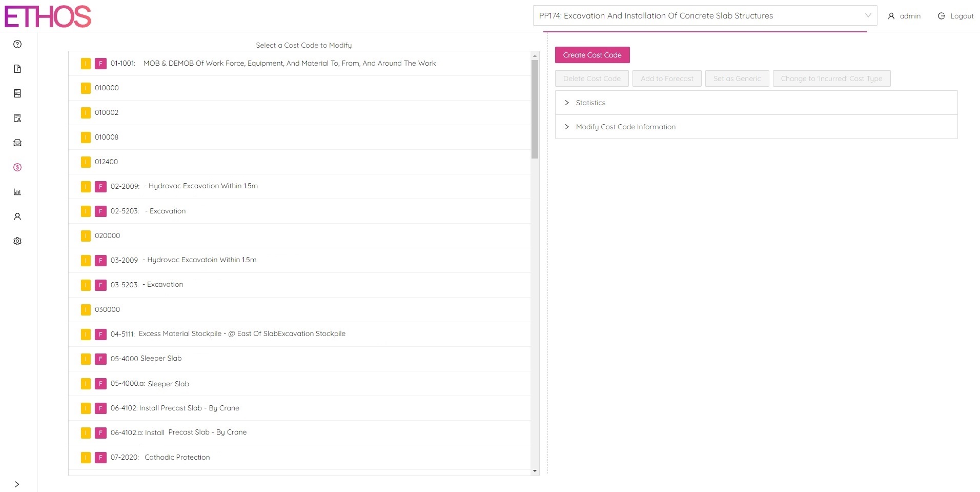The image size is (980, 492).
Task: Open the PP174 project selector dropdown
Action: pyautogui.click(x=704, y=16)
